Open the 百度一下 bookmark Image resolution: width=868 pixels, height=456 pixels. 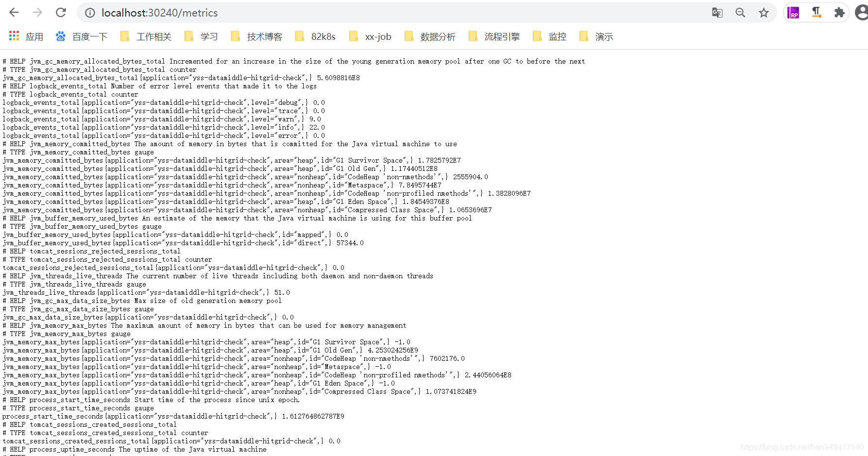(82, 36)
